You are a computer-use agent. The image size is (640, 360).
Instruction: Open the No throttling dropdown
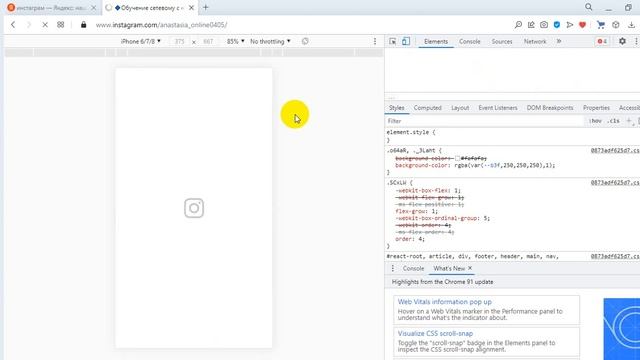pos(270,41)
